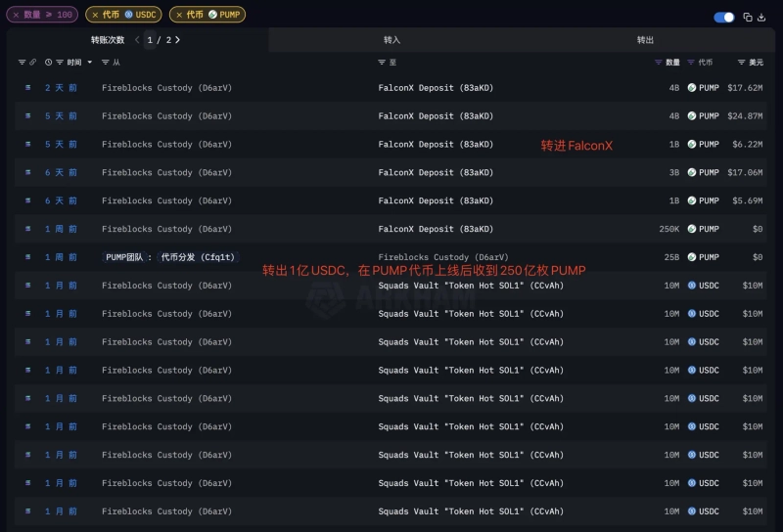Click the link icon in header row
Viewport: 783px width, 532px height.
tap(32, 62)
